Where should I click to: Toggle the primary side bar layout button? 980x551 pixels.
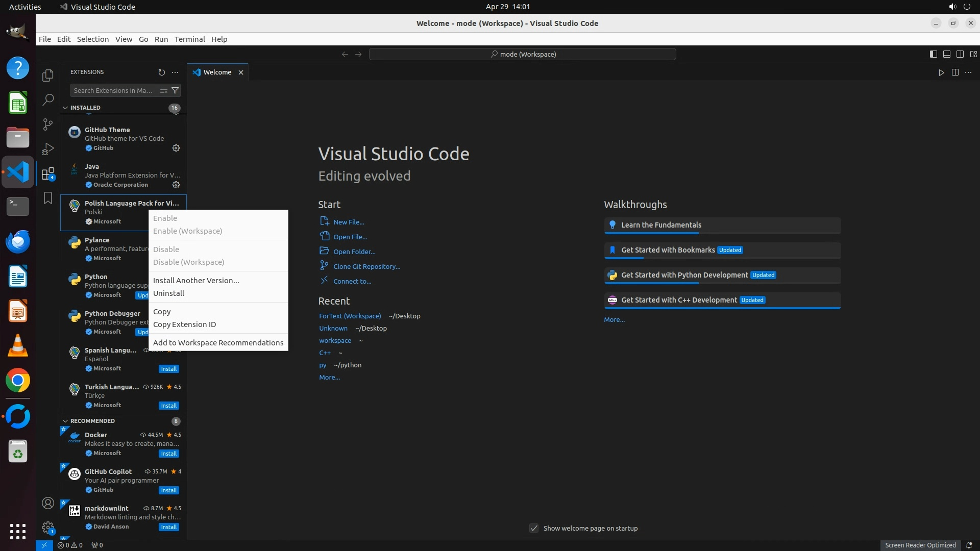tap(933, 54)
